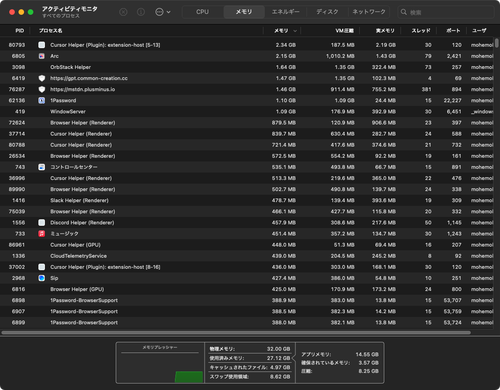
Task: Click the stop process toolbar icon
Action: (123, 12)
